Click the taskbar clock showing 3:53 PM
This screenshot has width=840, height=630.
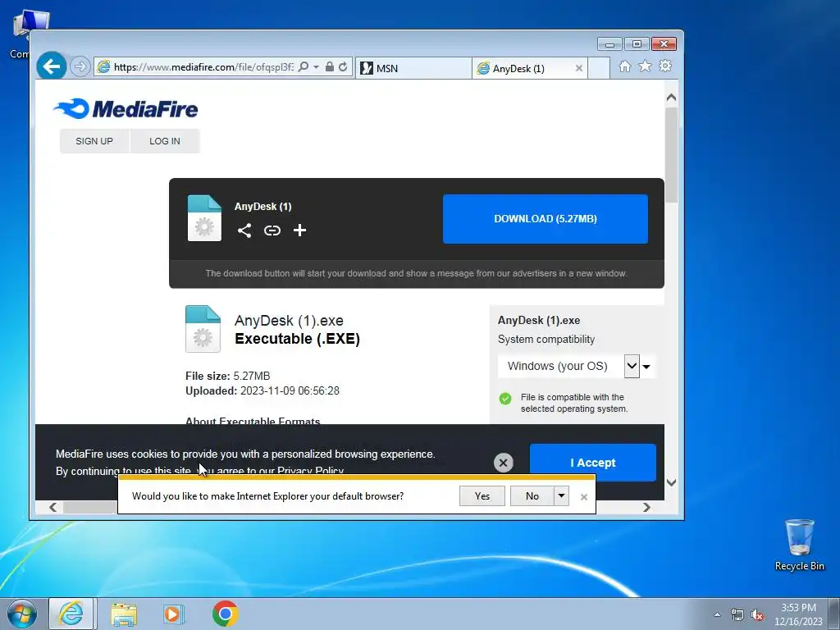click(798, 614)
